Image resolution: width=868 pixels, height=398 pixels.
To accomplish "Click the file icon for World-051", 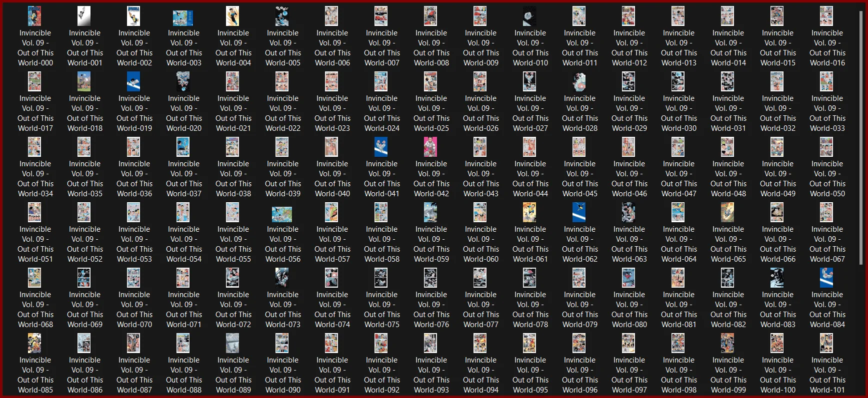I will pos(34,213).
